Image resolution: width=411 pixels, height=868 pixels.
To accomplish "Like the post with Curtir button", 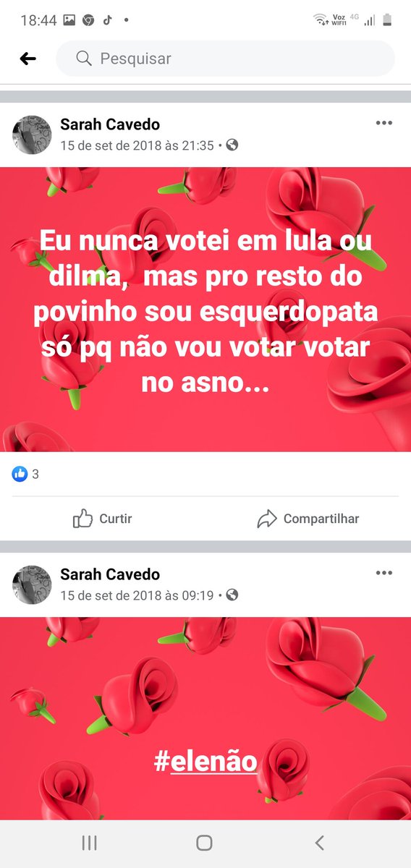I will 103,519.
